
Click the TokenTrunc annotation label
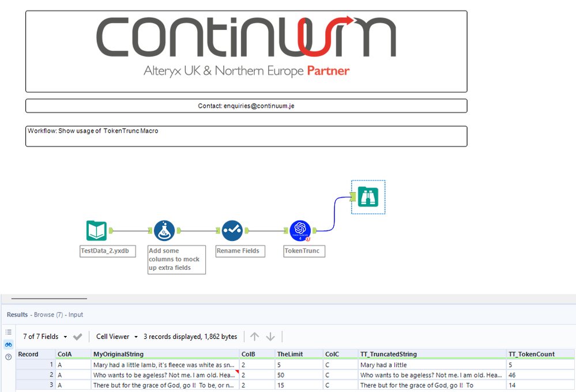pos(304,251)
